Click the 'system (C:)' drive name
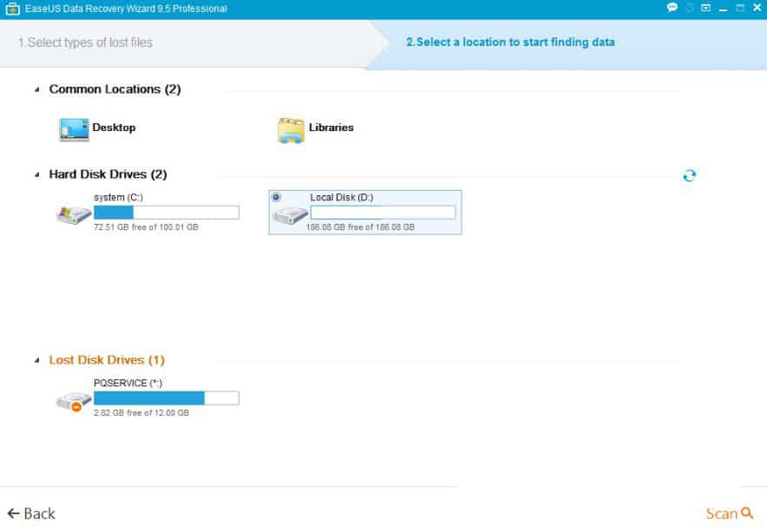Image resolution: width=767 pixels, height=532 pixels. [118, 197]
